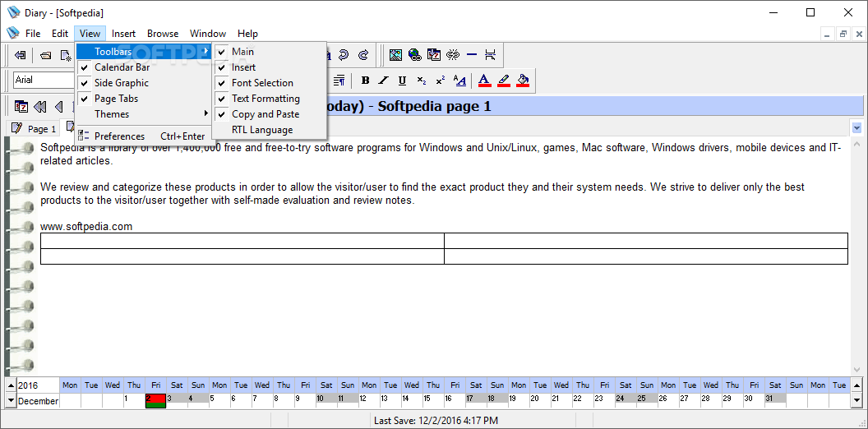Open the font style AA icon
Viewport: 868px width, 429px height.
coord(459,81)
